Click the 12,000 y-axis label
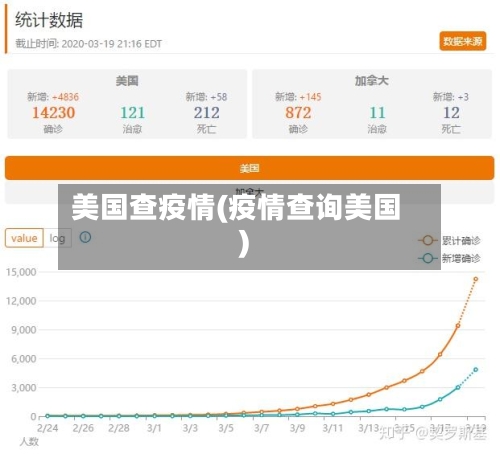The width and height of the screenshot is (500, 454). [x=21, y=301]
